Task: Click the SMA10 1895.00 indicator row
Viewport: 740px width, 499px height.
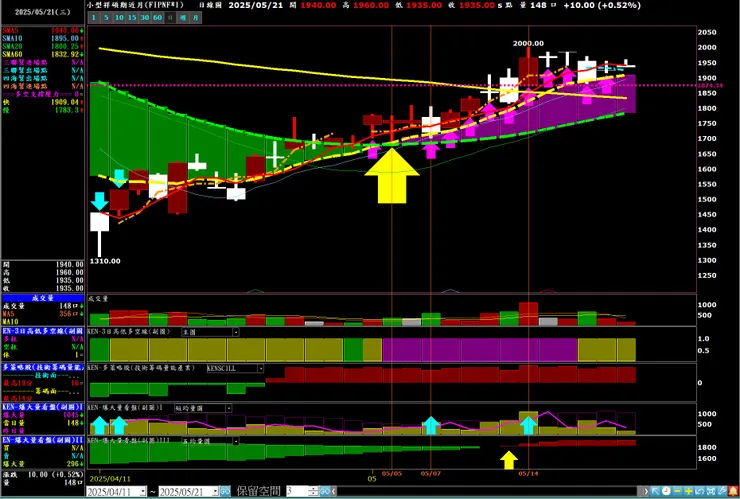Action: [42, 38]
